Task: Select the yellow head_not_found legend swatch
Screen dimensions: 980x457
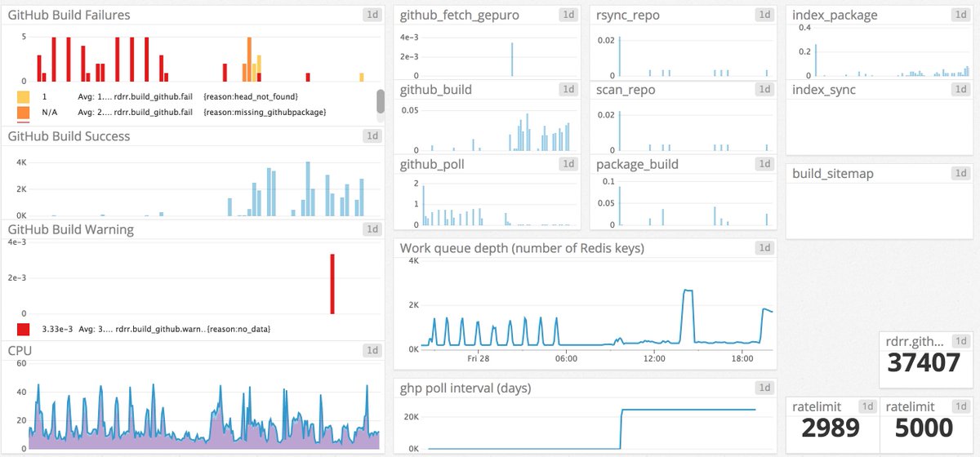Action: (x=24, y=97)
